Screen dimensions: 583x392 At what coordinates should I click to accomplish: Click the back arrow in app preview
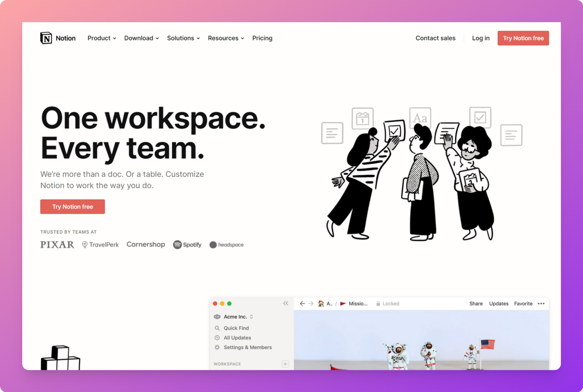coord(302,304)
